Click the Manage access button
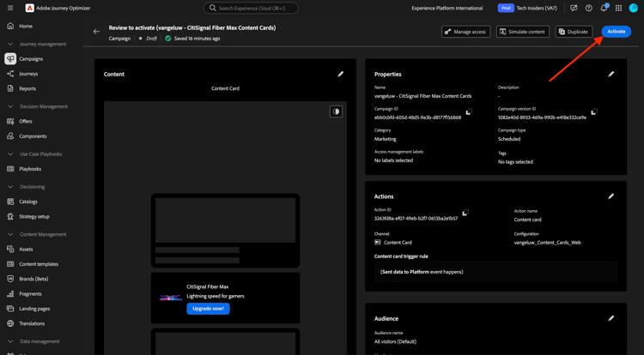644x355 pixels. coord(465,32)
